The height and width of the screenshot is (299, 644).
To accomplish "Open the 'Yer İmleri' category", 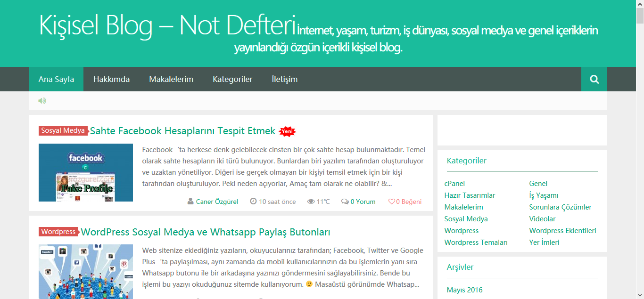I will tap(545, 242).
